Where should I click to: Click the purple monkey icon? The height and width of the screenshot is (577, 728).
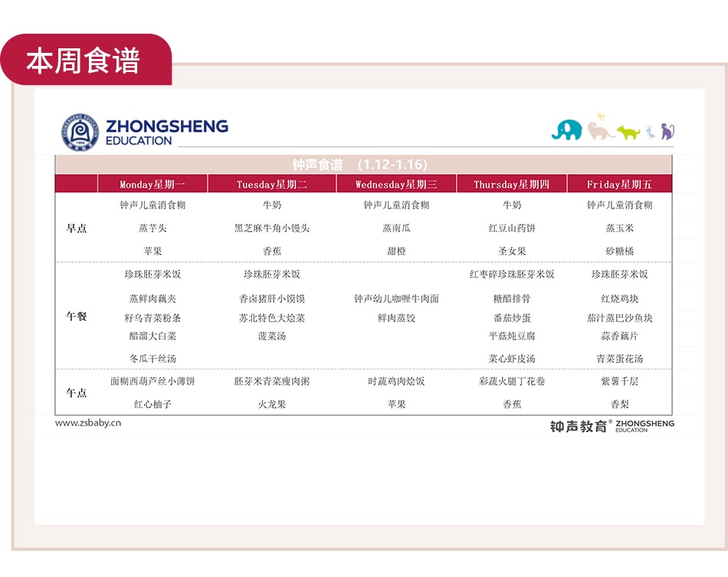coord(667,132)
